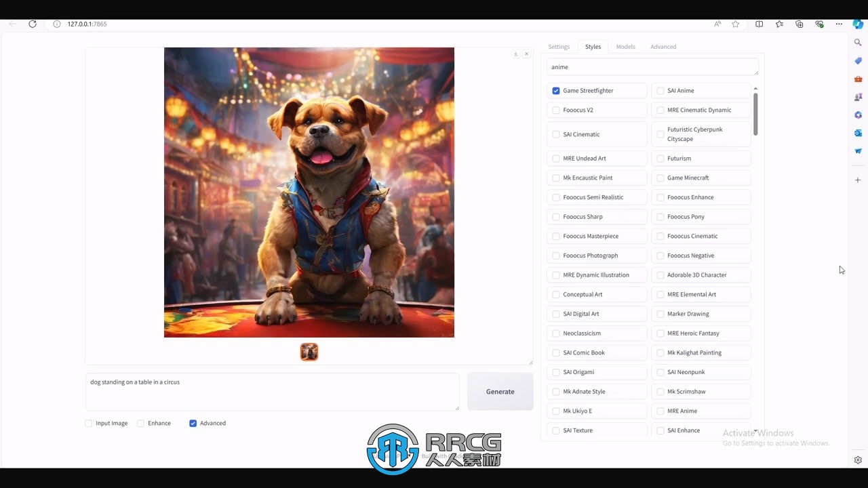Image resolution: width=868 pixels, height=488 pixels.
Task: Enable MRE Cinematic Dynamic style
Action: (x=660, y=110)
